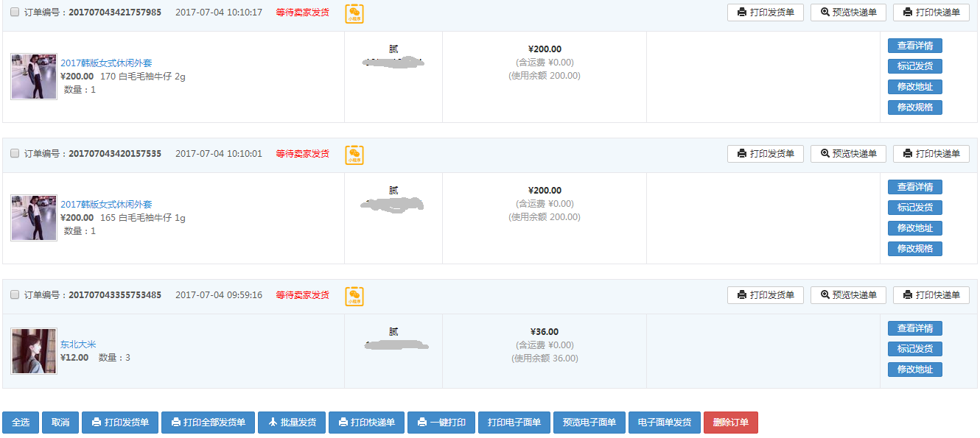Mark the 东北大米 order as shipped

pos(915,349)
